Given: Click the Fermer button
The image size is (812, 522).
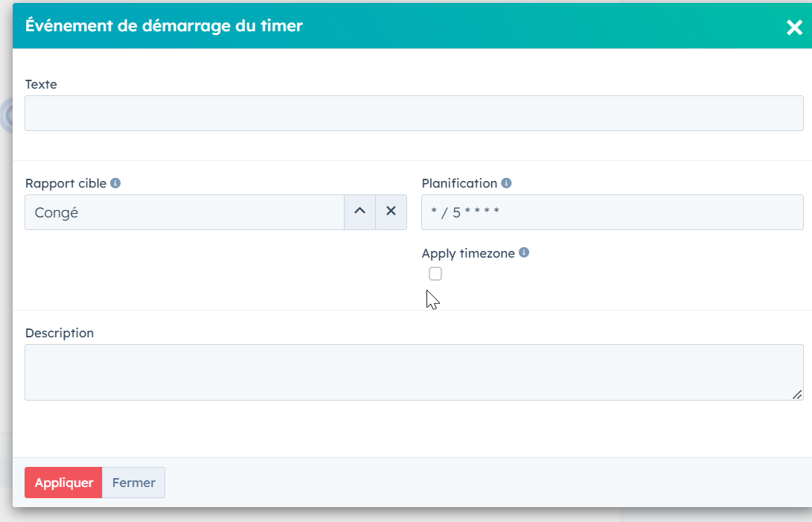Looking at the screenshot, I should tap(133, 483).
